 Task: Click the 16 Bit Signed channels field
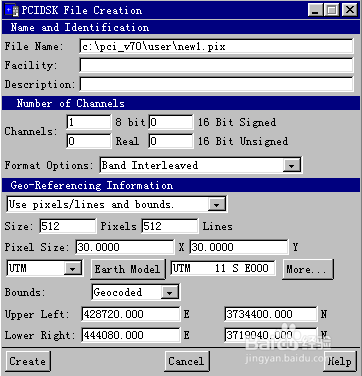(x=171, y=122)
